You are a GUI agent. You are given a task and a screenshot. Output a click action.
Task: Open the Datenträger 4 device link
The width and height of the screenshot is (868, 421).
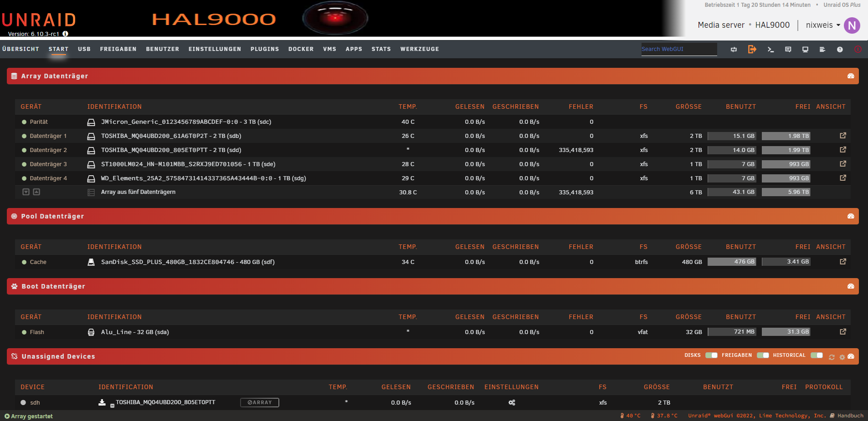[48, 178]
